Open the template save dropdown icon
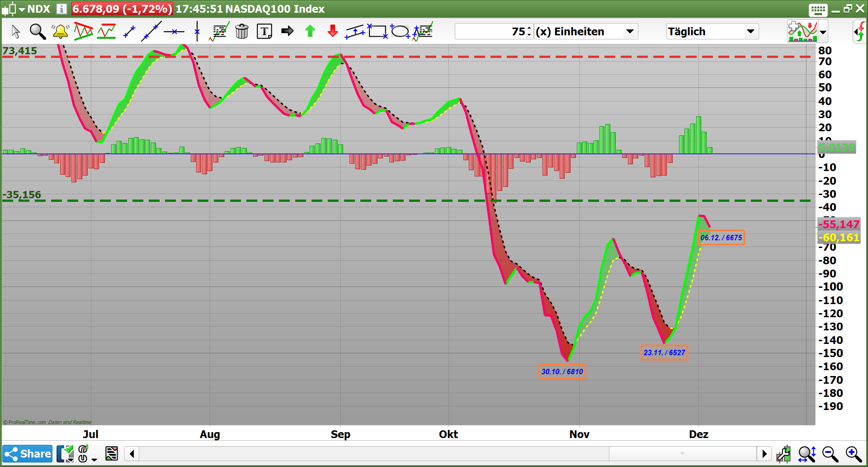Image resolution: width=868 pixels, height=467 pixels. [65, 453]
